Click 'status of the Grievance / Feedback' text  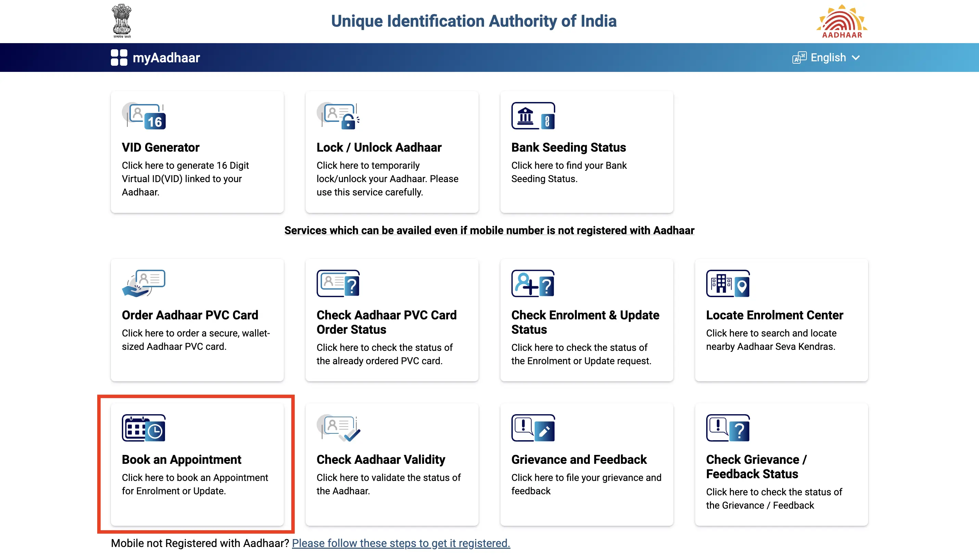coord(774,498)
